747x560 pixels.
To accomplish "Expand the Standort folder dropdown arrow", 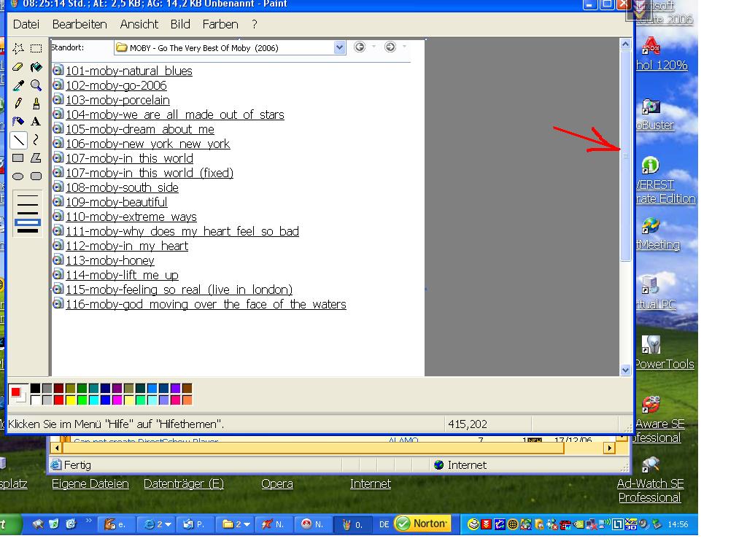I will [x=339, y=47].
